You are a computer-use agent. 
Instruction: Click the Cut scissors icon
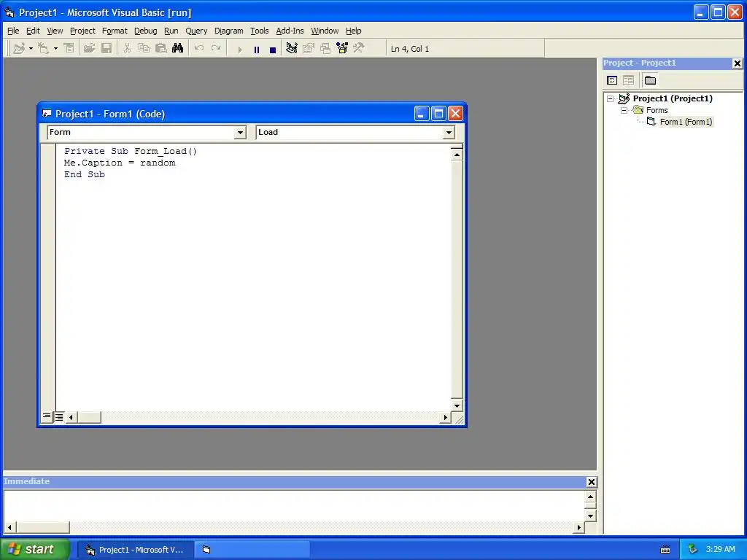click(x=127, y=49)
